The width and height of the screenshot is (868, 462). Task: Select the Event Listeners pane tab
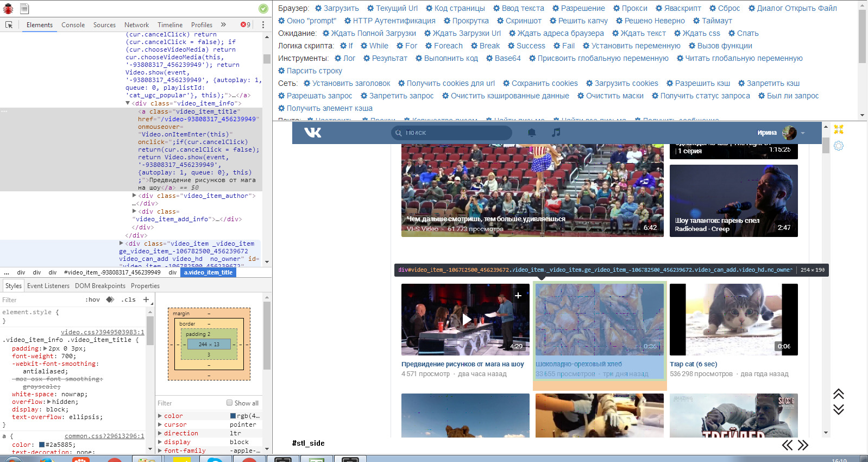click(48, 286)
